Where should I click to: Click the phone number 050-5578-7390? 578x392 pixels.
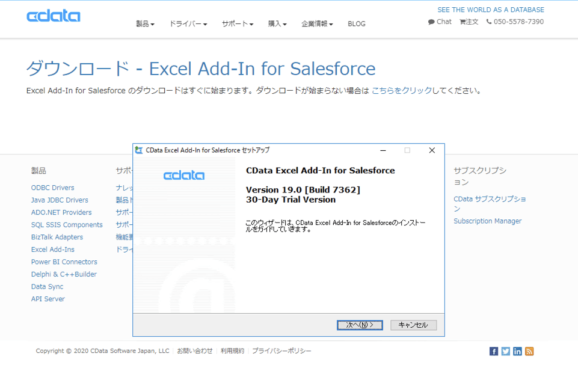515,22
